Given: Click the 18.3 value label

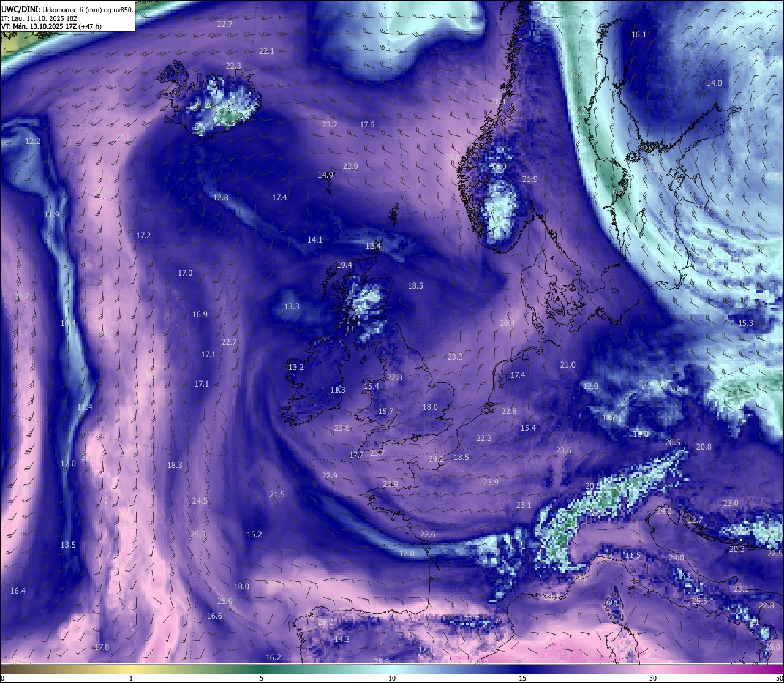Looking at the screenshot, I should point(175,466).
